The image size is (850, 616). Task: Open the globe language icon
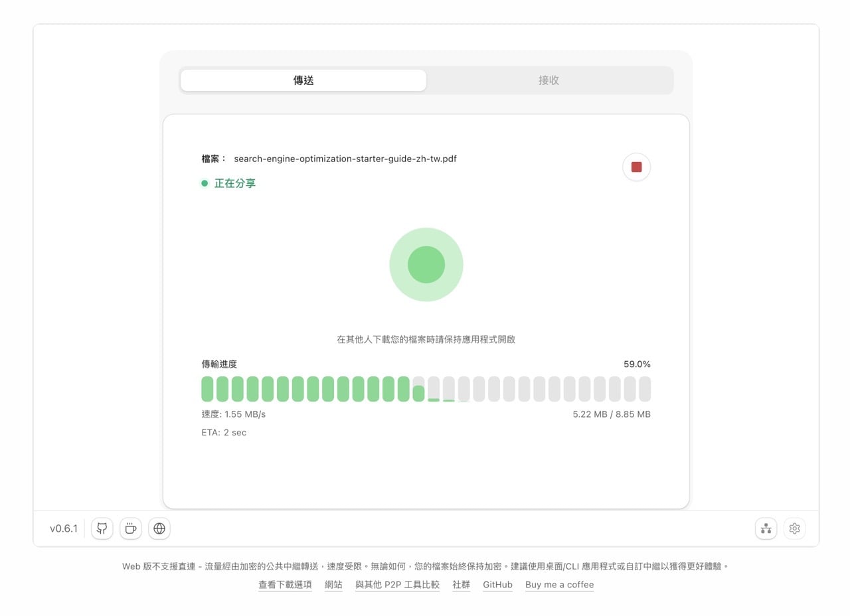[159, 528]
